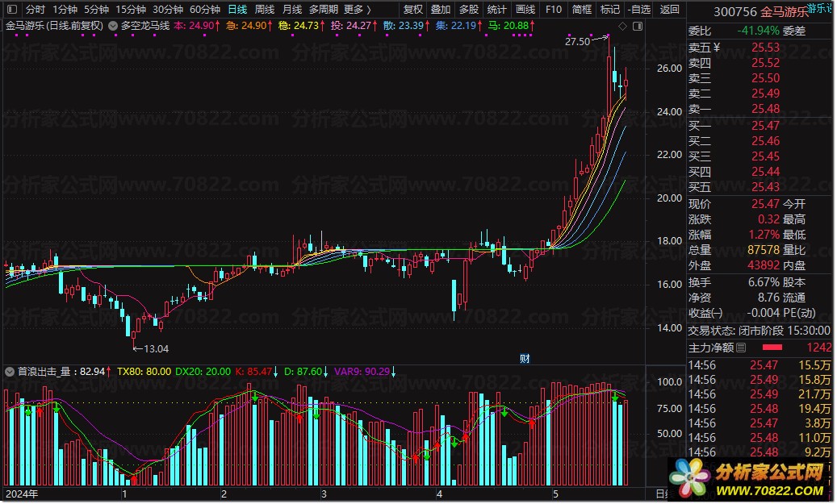
Task: Toggle the left sidebar panel icon
Action: [x=12, y=9]
